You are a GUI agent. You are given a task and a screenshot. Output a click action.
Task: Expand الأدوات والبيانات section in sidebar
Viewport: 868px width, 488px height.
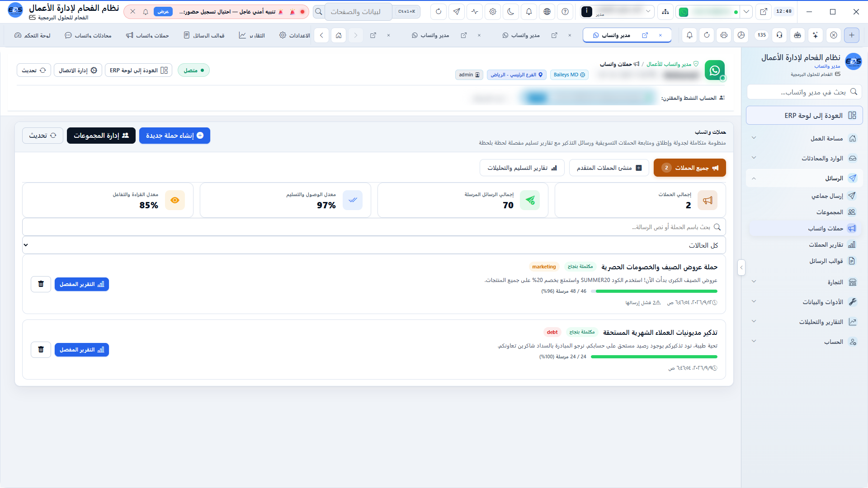click(804, 302)
